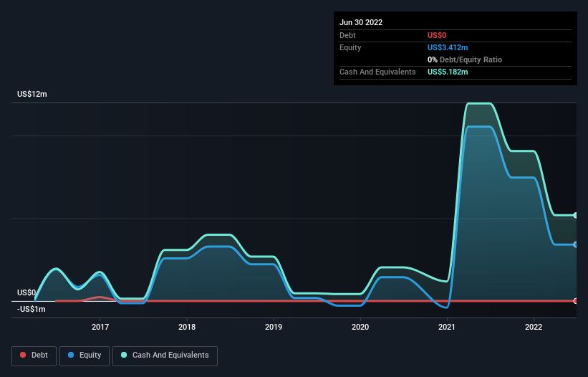Click the 2022 x-axis label
Screen dimensions: 588x377
click(534, 327)
